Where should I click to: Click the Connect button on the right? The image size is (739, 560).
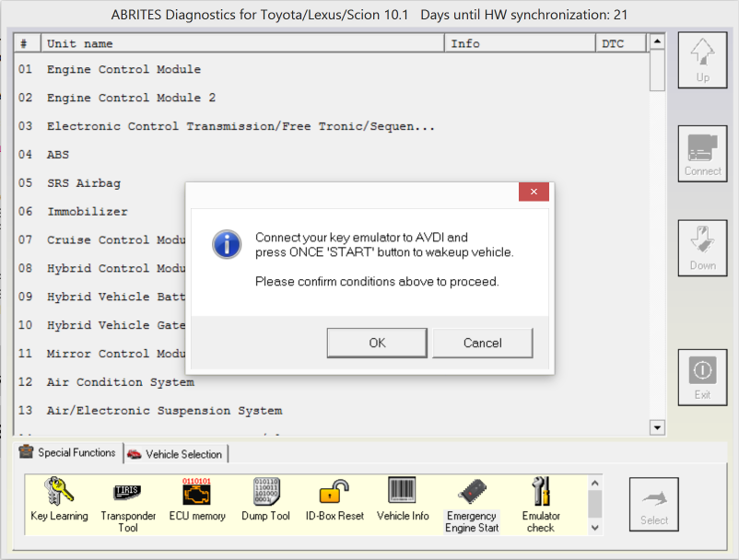point(703,154)
